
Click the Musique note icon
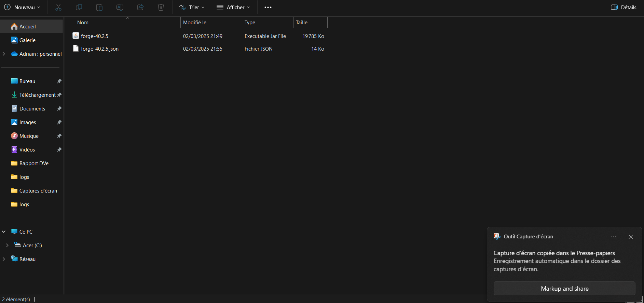tap(14, 136)
